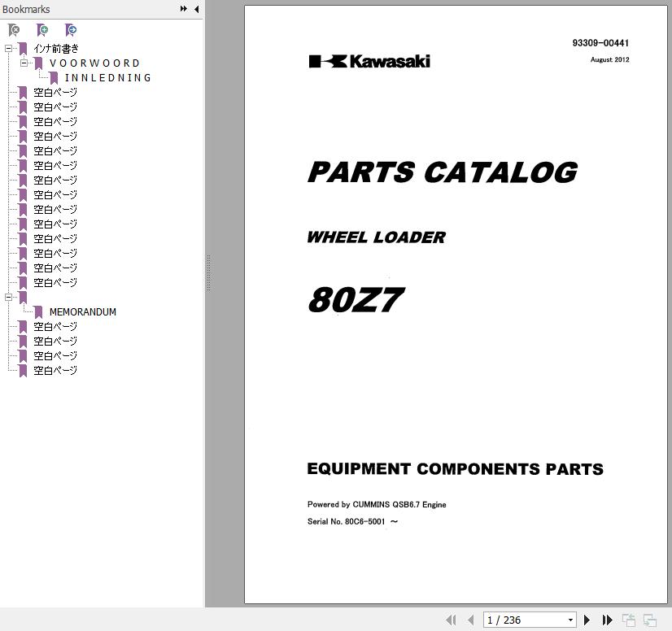Click the Serial No. 80C6-5001 line
This screenshot has width=672, height=631.
tap(353, 521)
